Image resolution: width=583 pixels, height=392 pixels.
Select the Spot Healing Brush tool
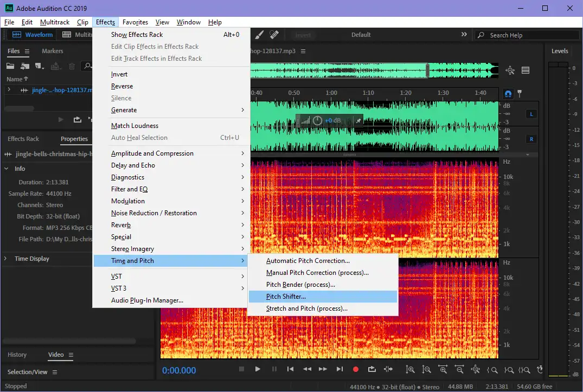coord(274,35)
